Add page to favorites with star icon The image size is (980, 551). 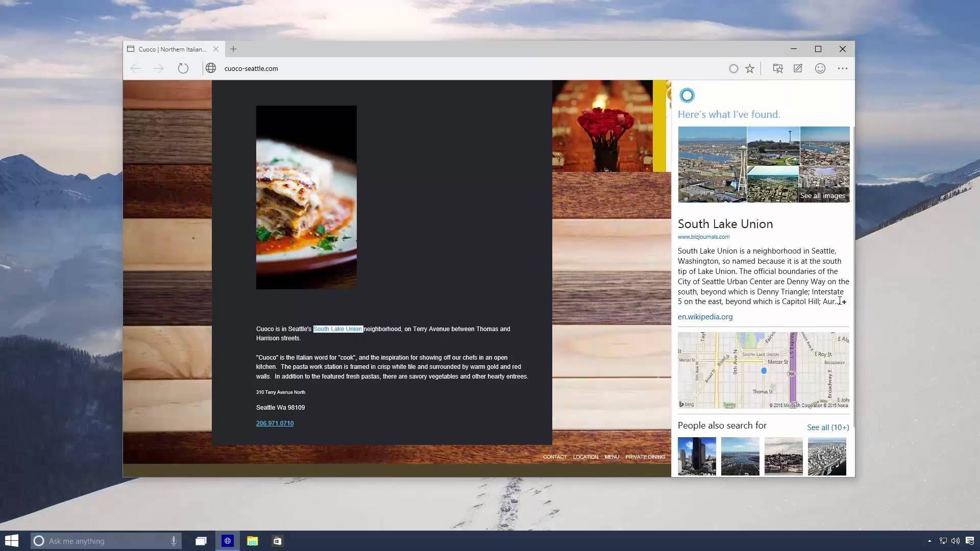click(x=749, y=68)
